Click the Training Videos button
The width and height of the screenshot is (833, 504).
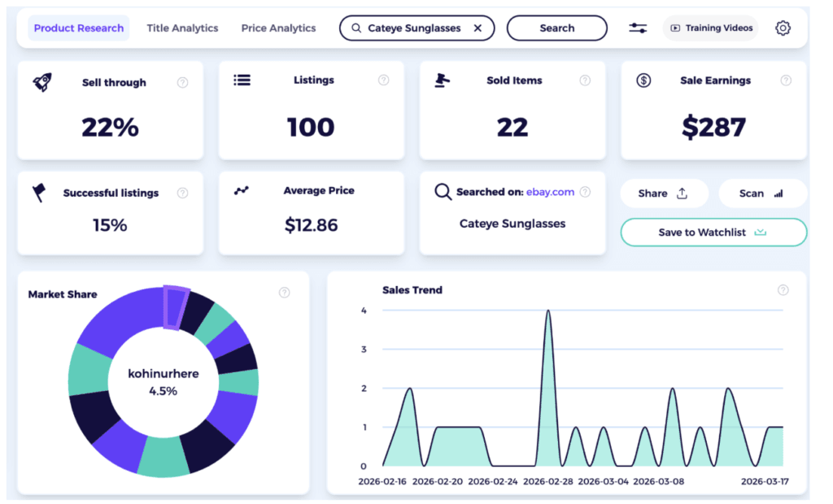click(709, 27)
